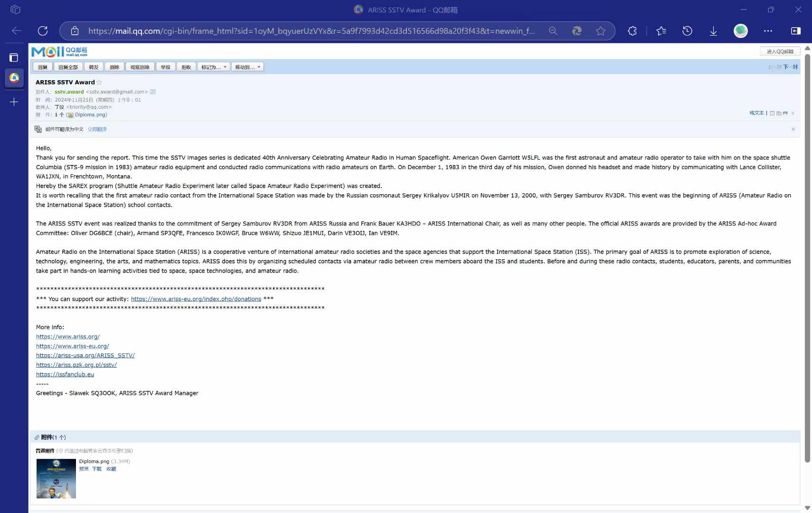The height and width of the screenshot is (513, 812).
Task: Go to 下一封 (next email)
Action: 790,67
